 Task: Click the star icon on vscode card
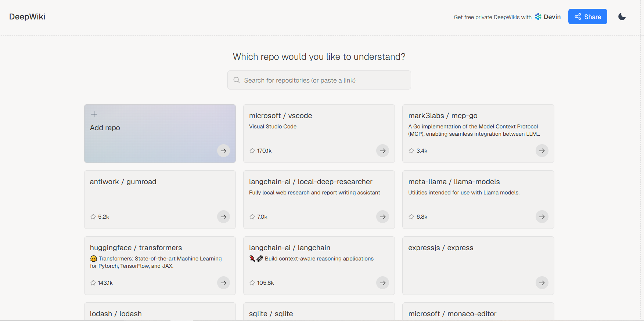252,151
